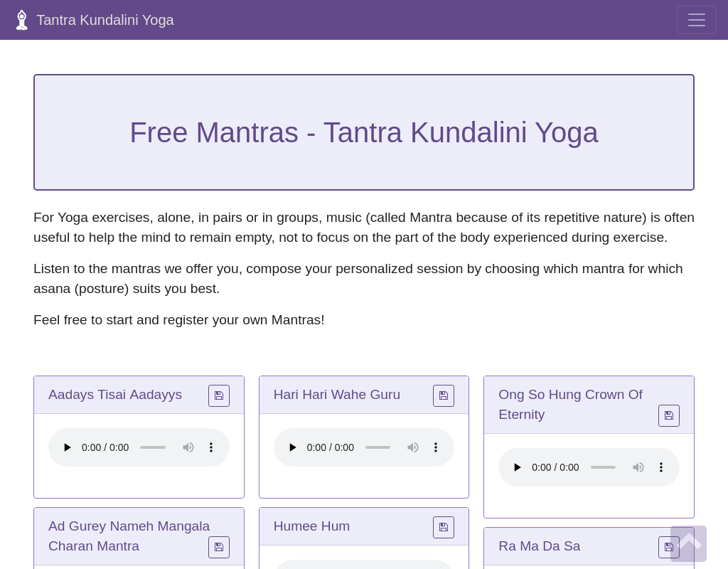
Task: Save the Ra Ma Da Sa mantra
Action: pyautogui.click(x=668, y=547)
